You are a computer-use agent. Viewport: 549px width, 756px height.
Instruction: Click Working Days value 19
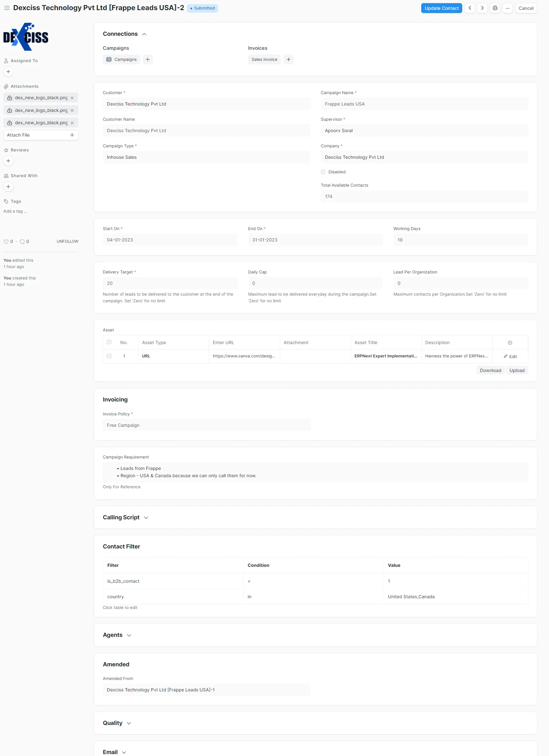(x=460, y=240)
